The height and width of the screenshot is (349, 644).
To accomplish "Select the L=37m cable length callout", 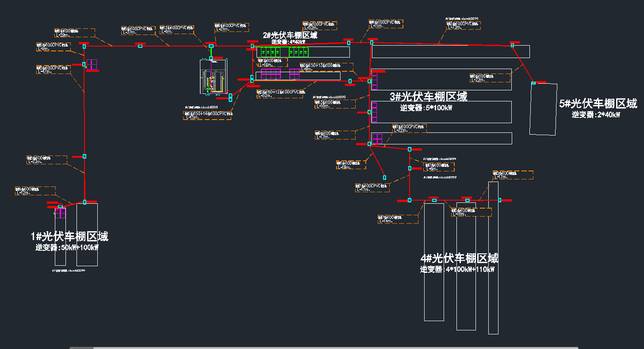I will [138, 30].
